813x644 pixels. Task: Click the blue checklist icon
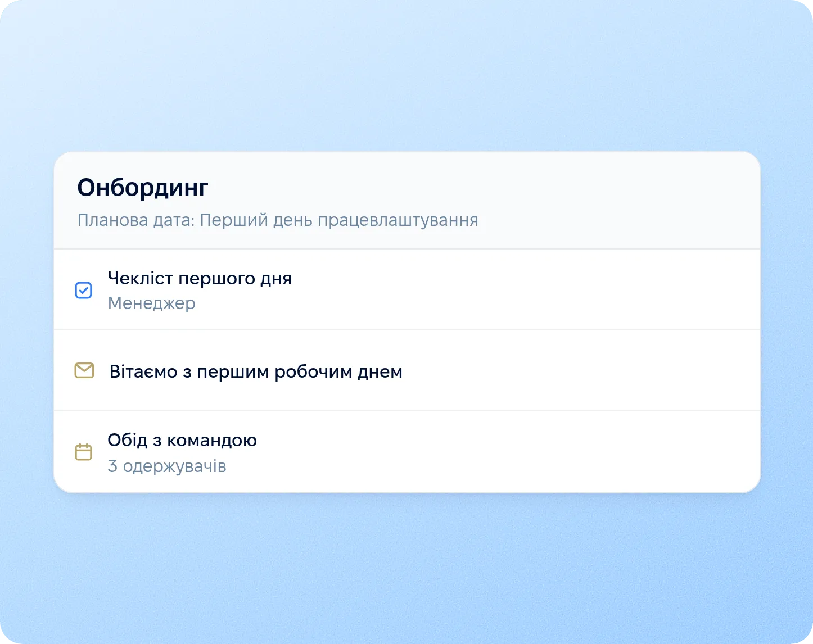coord(84,290)
